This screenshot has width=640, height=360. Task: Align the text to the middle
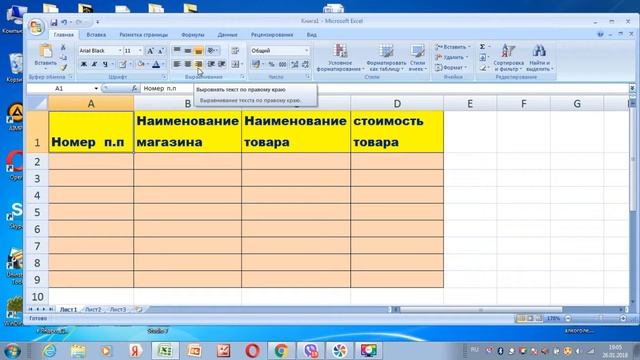[x=187, y=51]
